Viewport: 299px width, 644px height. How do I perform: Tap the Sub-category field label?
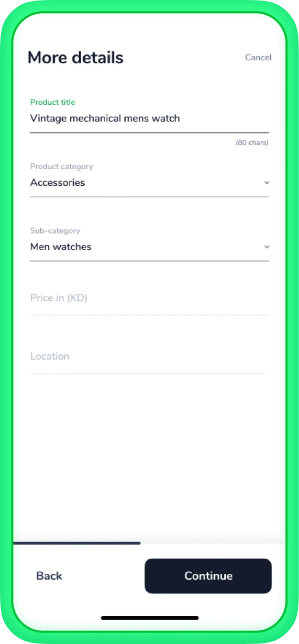(55, 230)
